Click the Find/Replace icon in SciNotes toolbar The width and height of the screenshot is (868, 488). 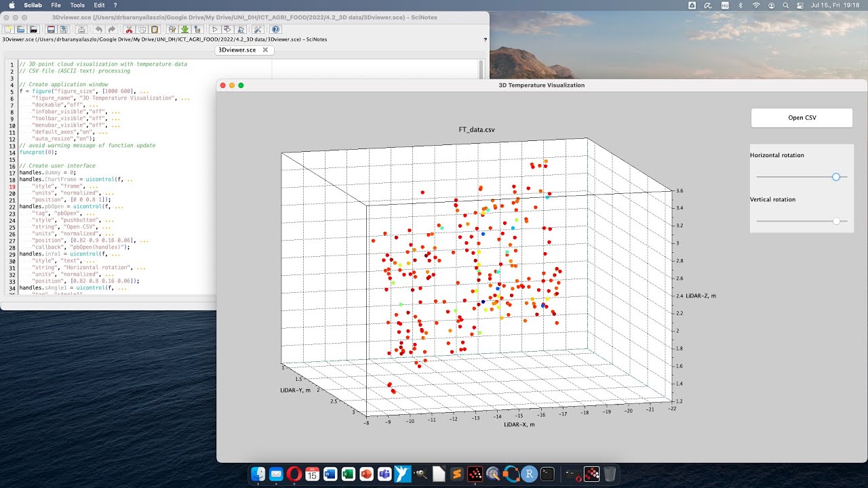point(172,29)
